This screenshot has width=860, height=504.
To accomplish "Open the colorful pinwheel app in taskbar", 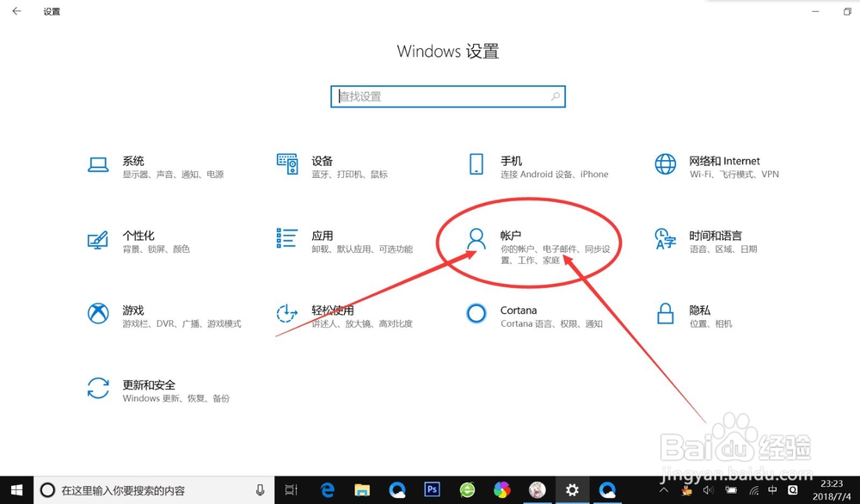I will [x=502, y=489].
